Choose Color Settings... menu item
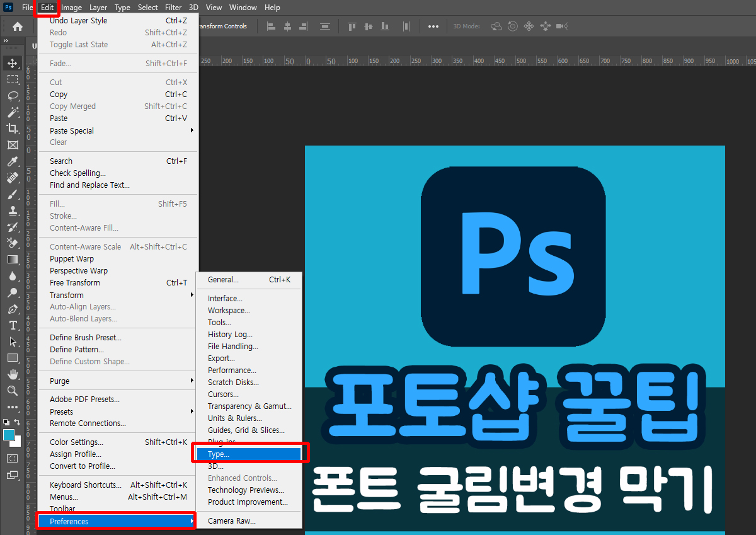The width and height of the screenshot is (756, 535). (x=118, y=442)
